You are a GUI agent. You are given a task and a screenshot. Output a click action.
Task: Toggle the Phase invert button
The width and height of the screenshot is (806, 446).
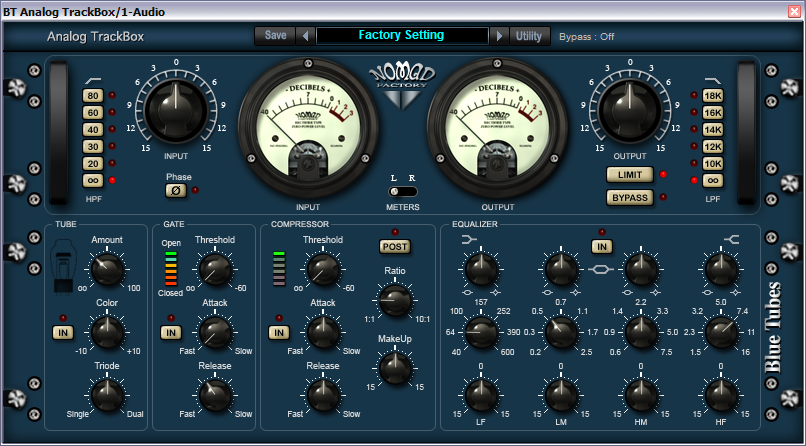click(175, 191)
